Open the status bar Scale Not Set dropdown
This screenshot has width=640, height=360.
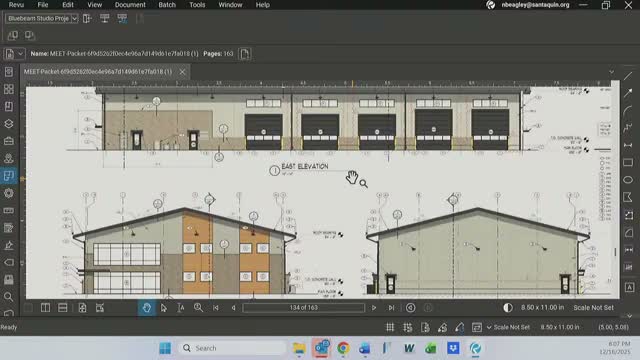click(x=508, y=327)
